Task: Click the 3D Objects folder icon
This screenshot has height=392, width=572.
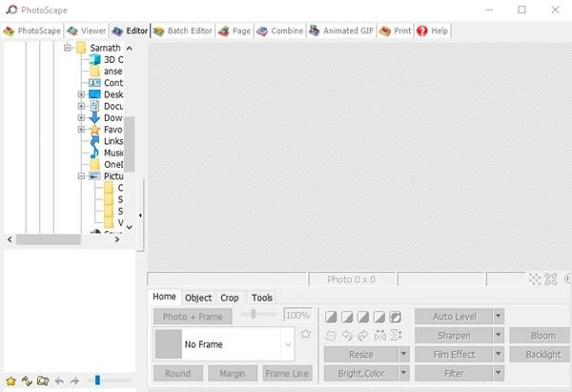Action: point(94,59)
